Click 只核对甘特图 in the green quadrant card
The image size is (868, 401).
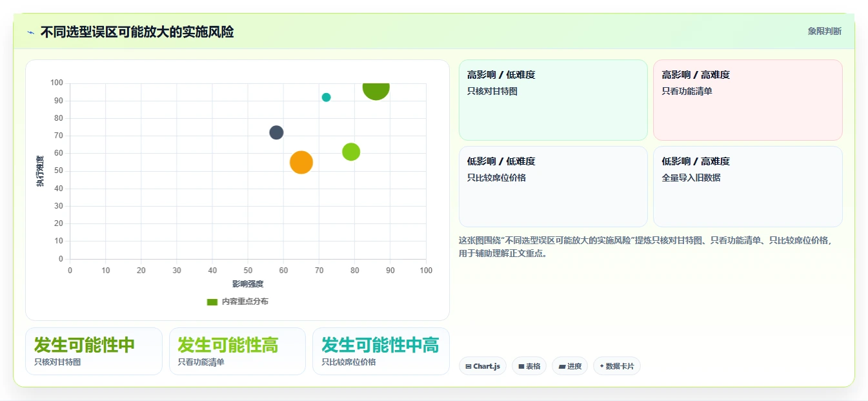tap(492, 91)
